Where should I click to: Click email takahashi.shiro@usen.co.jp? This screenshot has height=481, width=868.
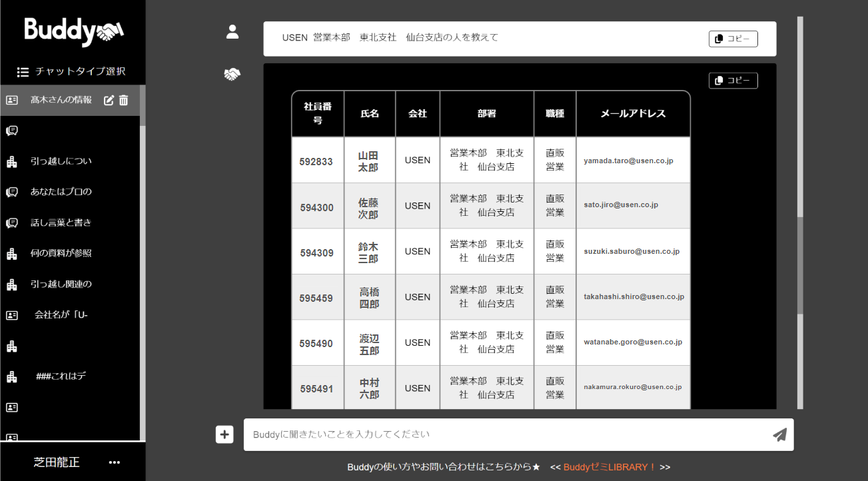point(634,296)
